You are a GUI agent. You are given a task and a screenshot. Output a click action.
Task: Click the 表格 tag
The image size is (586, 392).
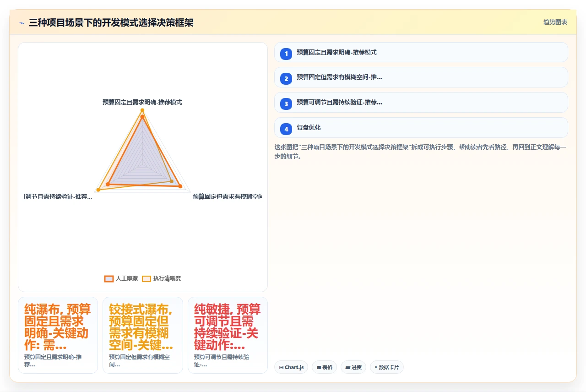(x=324, y=367)
